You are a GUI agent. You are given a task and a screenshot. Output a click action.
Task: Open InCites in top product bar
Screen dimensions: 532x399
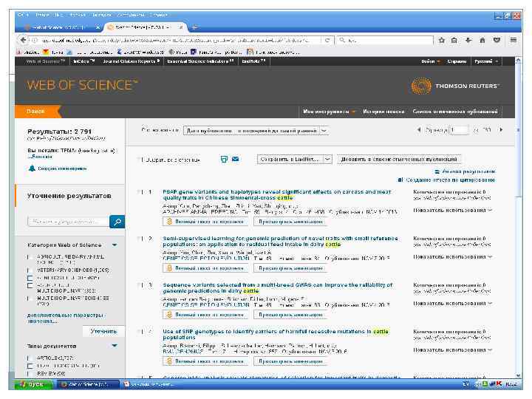[x=83, y=61]
